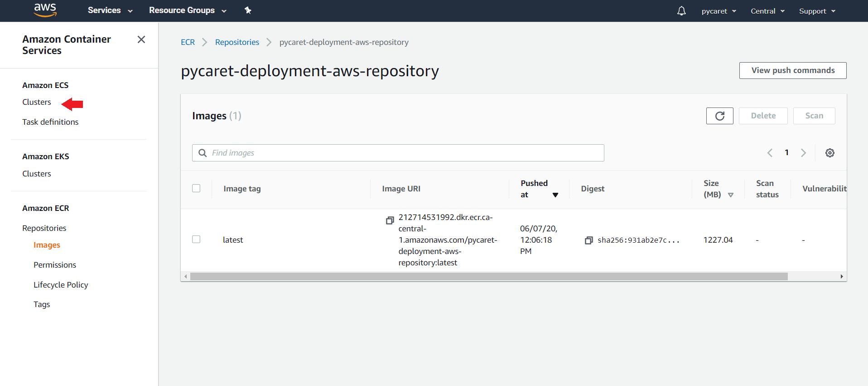Expand the Resource Groups dropdown
868x386 pixels.
(x=188, y=10)
